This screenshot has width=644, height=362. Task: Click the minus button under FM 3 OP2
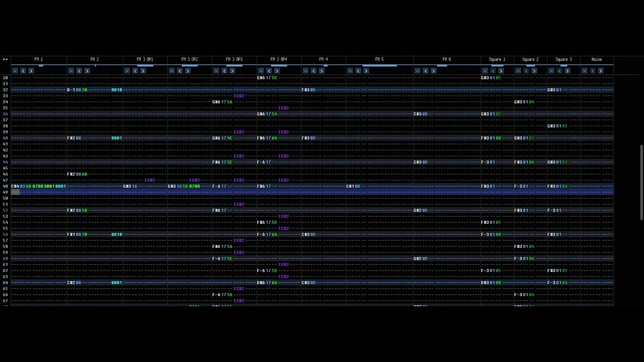(x=172, y=71)
